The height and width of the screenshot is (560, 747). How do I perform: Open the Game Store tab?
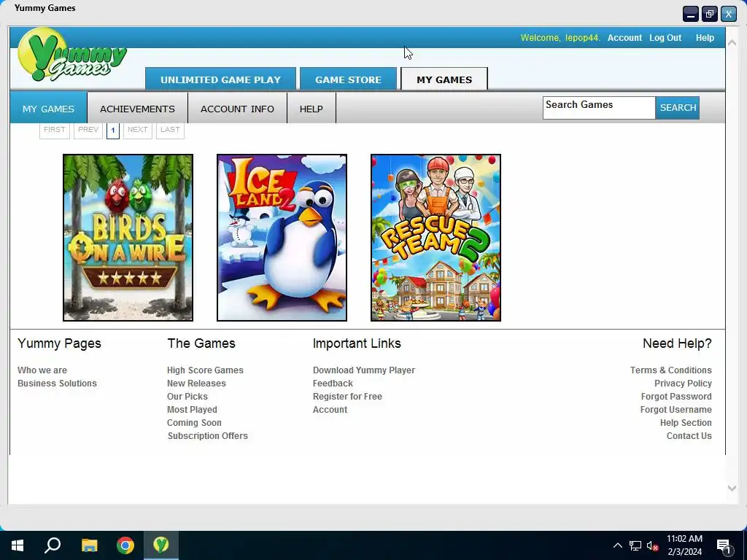click(348, 79)
